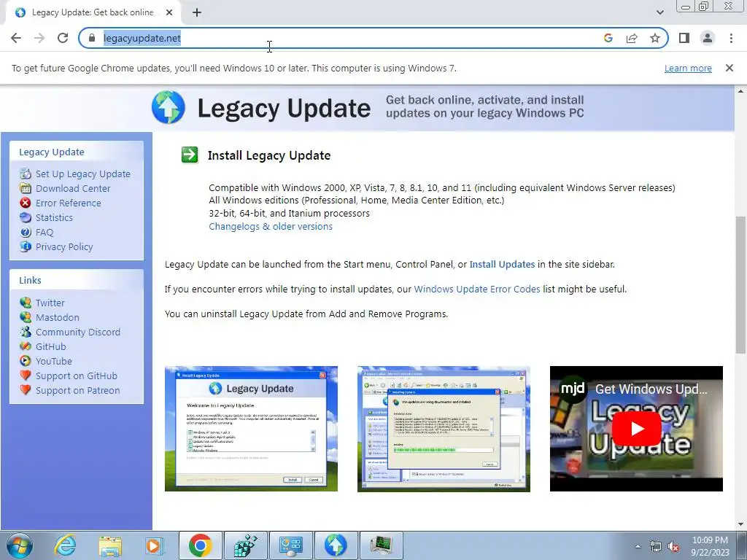This screenshot has width=747, height=560.
Task: Open the Community Discord link
Action: pos(77,332)
